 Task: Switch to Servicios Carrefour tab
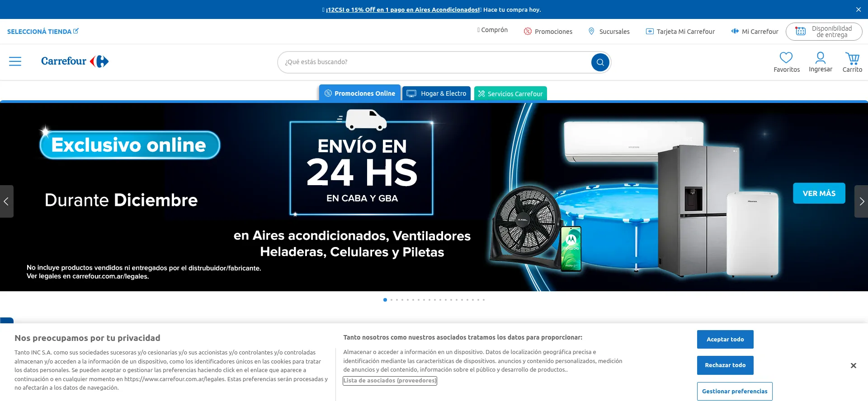tap(510, 93)
